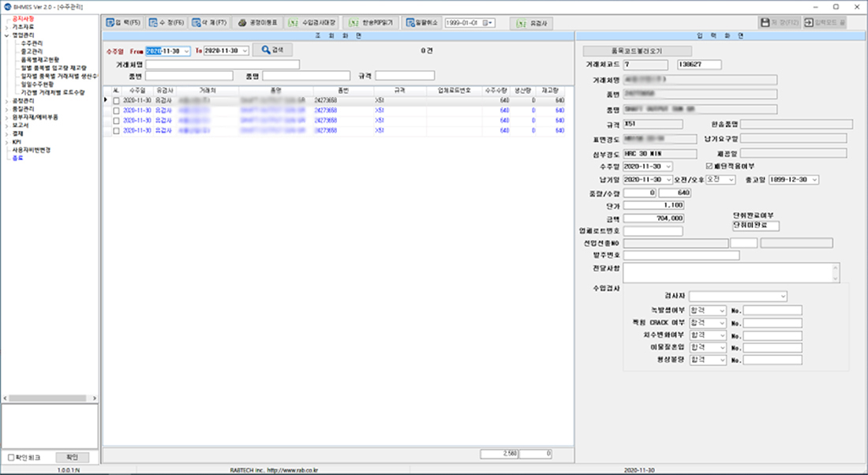
Task: Tick the checkbox on the arrow-marked first row
Action: 116,101
